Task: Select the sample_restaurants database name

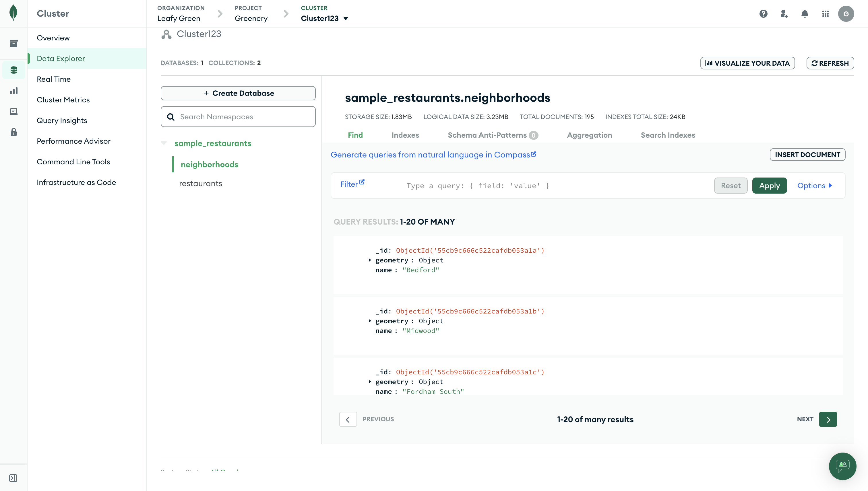Action: (213, 143)
